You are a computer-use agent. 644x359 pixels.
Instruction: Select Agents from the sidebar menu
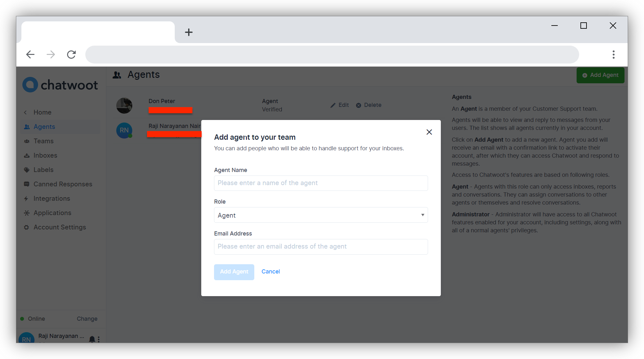pyautogui.click(x=45, y=126)
